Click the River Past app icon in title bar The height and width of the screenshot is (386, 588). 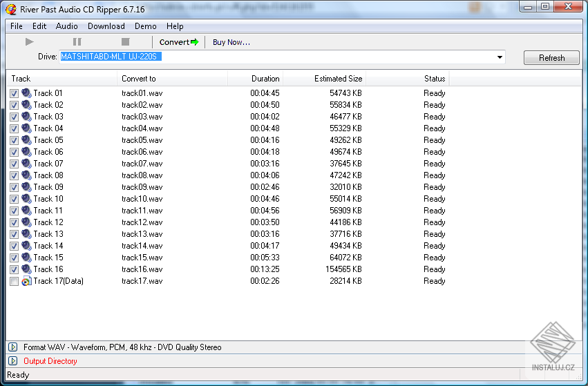11,10
